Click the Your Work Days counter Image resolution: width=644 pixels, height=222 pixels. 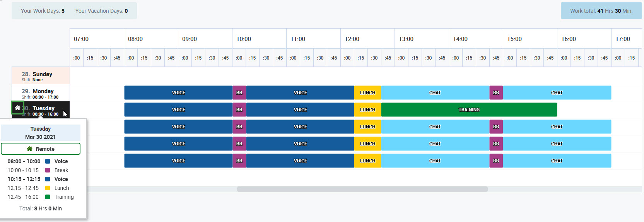pos(43,11)
